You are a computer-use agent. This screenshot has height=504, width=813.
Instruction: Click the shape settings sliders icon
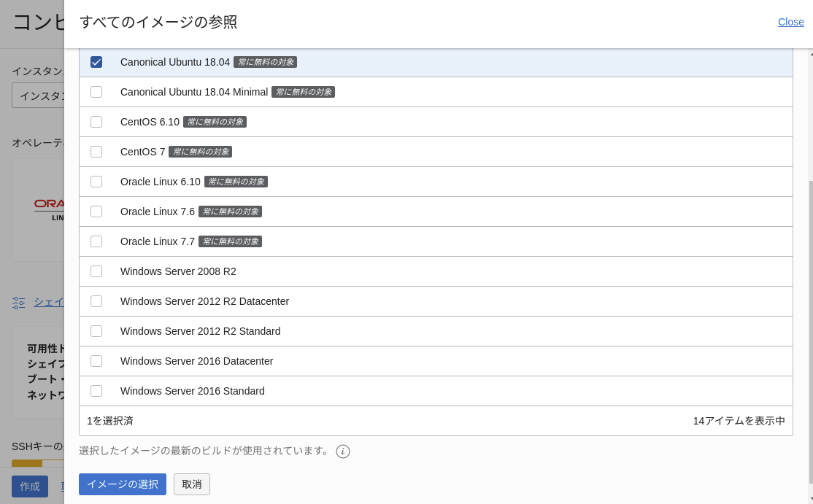(18, 303)
